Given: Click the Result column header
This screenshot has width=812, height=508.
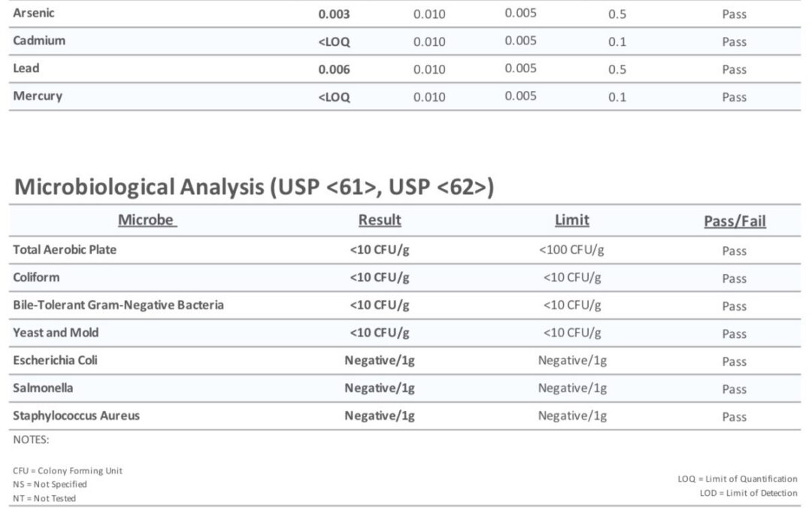Looking at the screenshot, I should 380,220.
